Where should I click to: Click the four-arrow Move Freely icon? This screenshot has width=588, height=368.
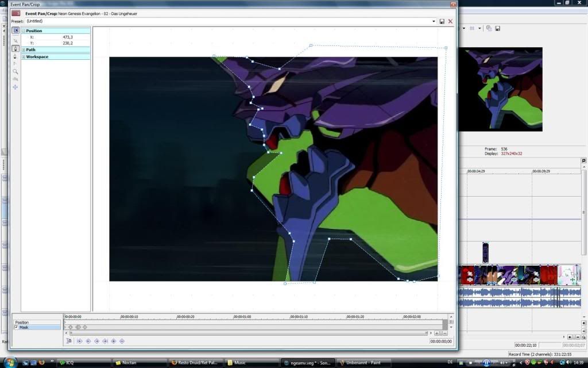16,87
